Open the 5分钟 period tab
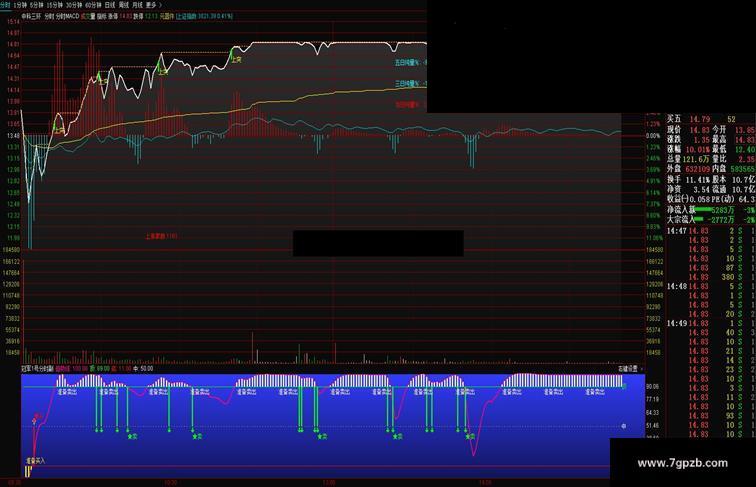 (x=37, y=5)
